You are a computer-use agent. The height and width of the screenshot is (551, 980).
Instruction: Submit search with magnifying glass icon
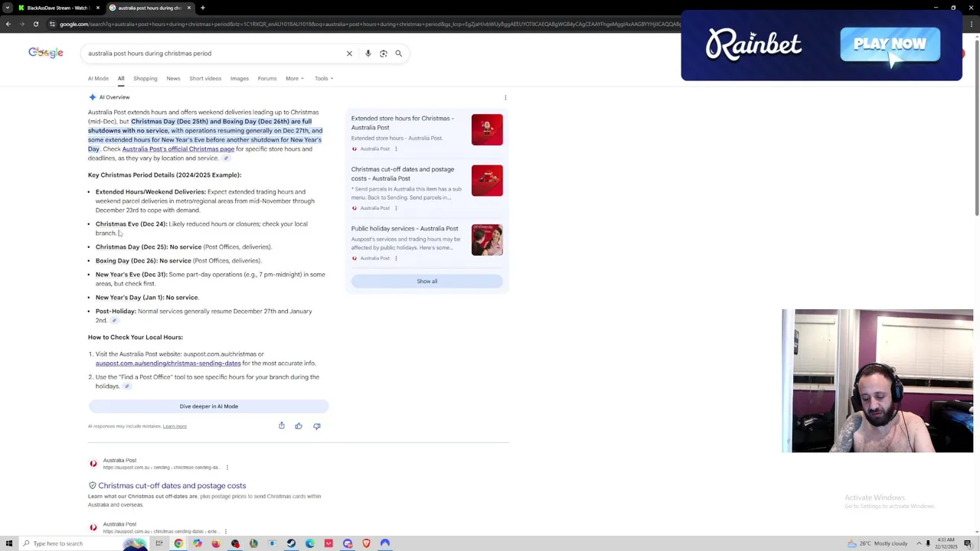pyautogui.click(x=399, y=54)
